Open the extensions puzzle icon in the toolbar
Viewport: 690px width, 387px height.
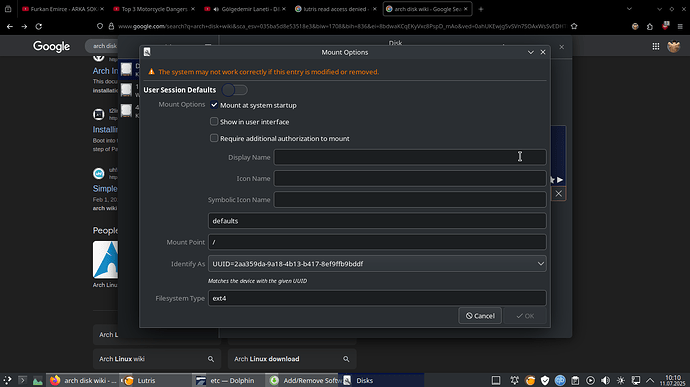coord(650,26)
